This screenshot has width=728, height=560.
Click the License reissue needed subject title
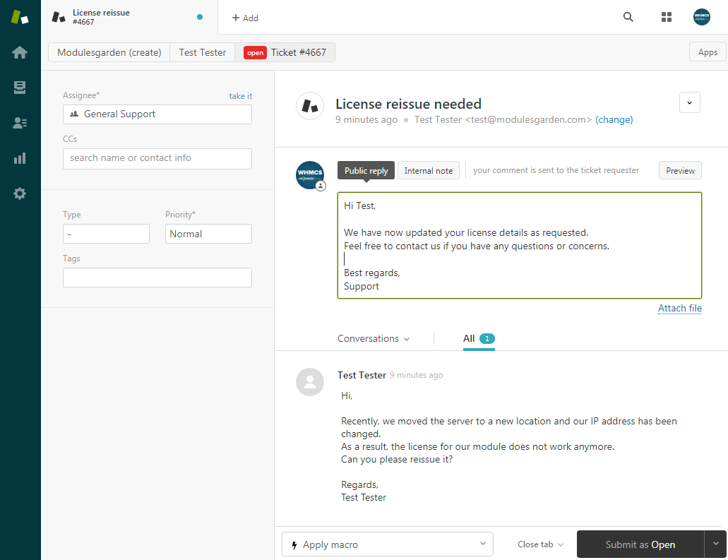(x=409, y=104)
